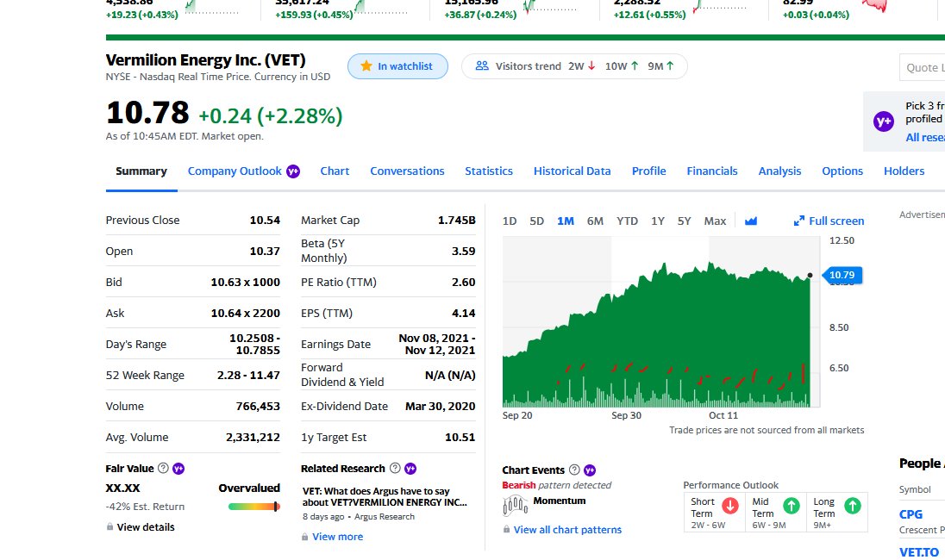Screen dimensions: 945x560
Task: Set chart range to 5Y
Action: [684, 221]
